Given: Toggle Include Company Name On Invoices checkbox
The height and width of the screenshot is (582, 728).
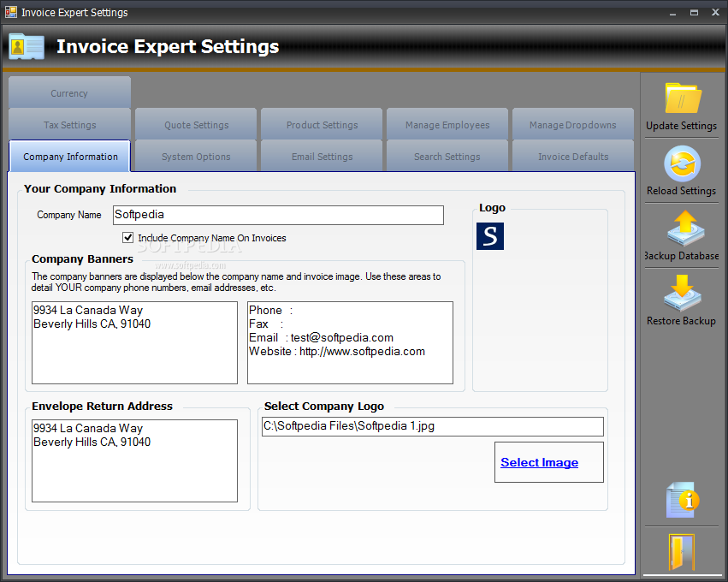Looking at the screenshot, I should pyautogui.click(x=127, y=237).
